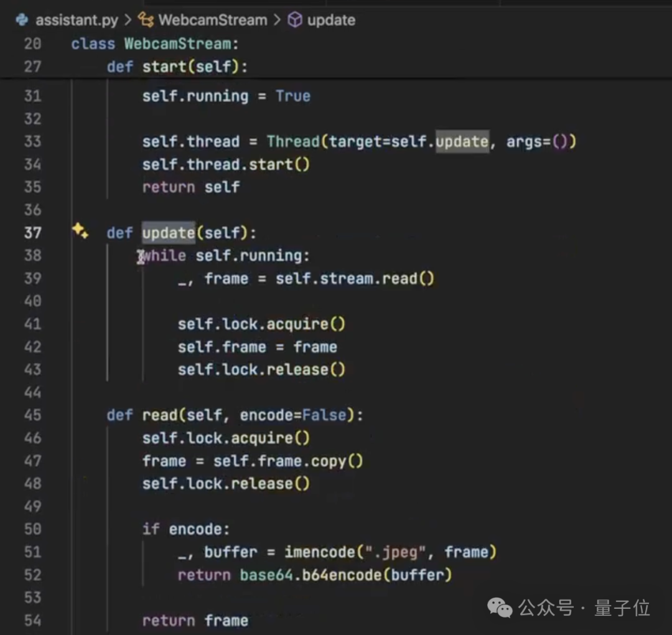This screenshot has width=672, height=635.
Task: Click the Python file icon in breadcrumb
Action: point(22,20)
